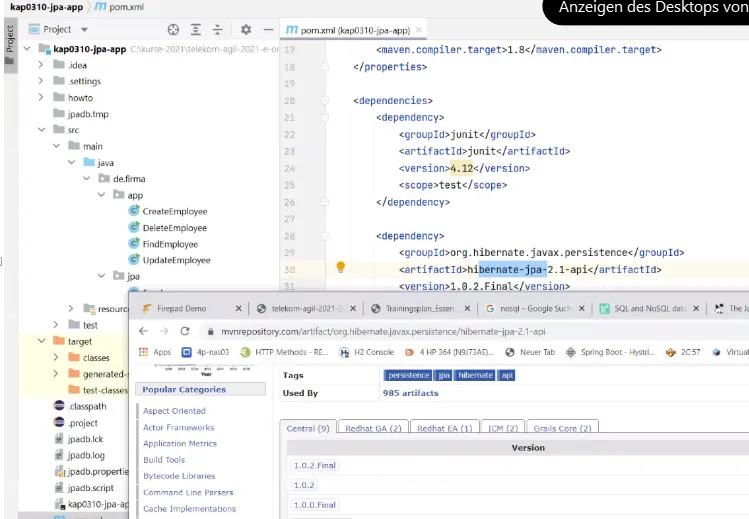The width and height of the screenshot is (749, 519).
Task: Close the Firepad Demo browser tab
Action: (x=238, y=308)
